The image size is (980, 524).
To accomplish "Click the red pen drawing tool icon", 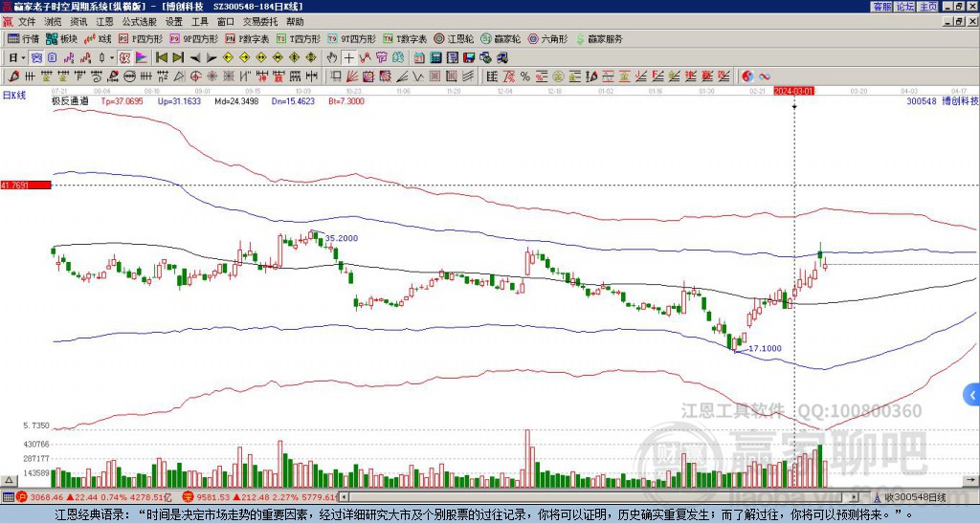I will point(13,76).
